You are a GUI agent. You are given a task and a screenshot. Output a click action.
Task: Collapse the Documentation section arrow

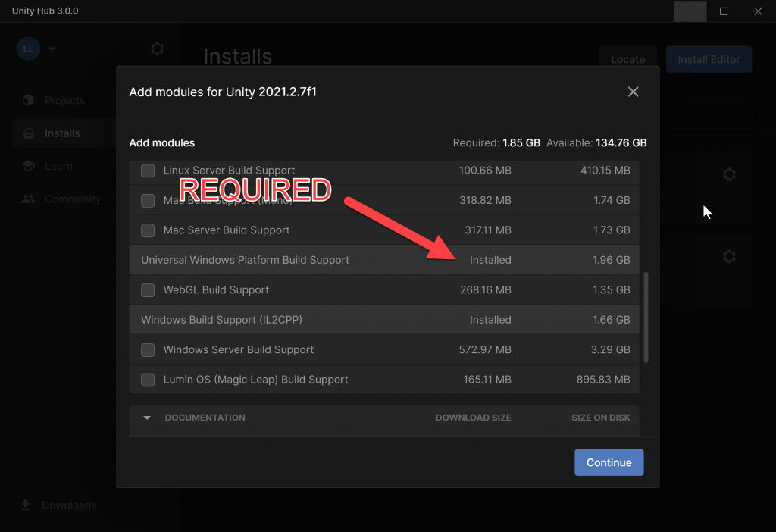(x=147, y=418)
